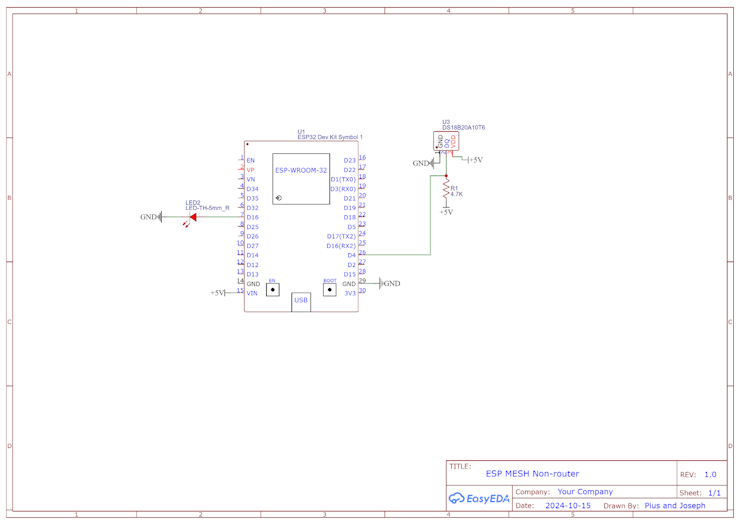
Task: Click the D21 pin label
Action: (x=350, y=198)
